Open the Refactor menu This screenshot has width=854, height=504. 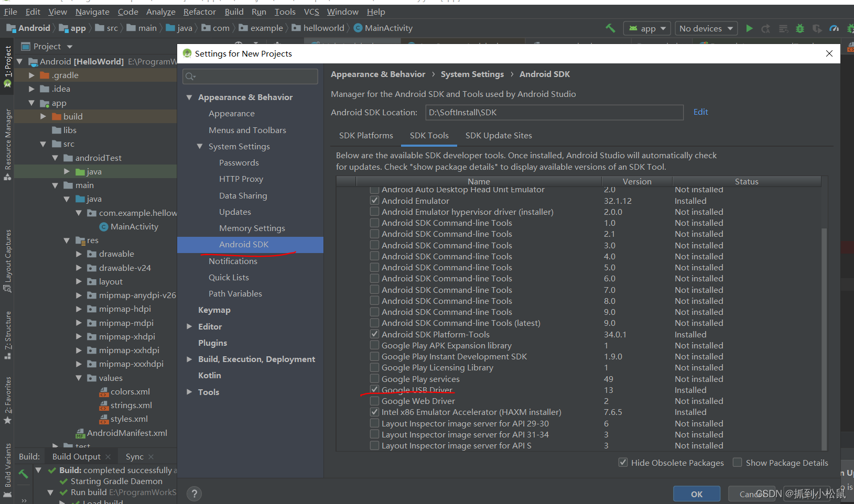199,12
